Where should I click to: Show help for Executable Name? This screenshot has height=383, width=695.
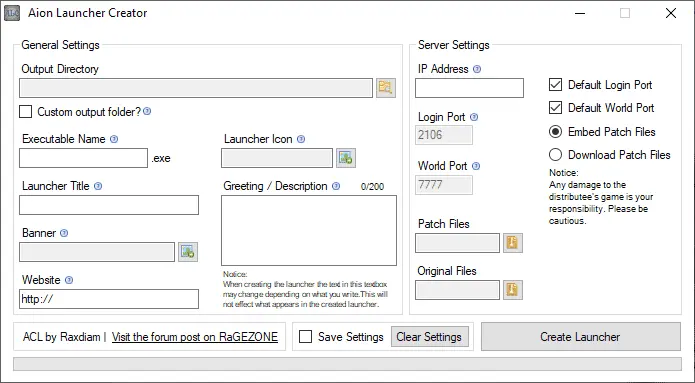(x=114, y=139)
